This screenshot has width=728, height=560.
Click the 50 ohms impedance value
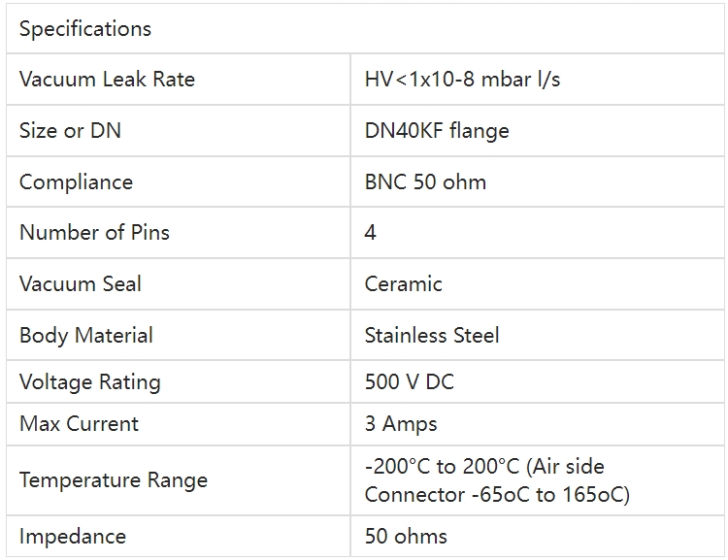(406, 536)
